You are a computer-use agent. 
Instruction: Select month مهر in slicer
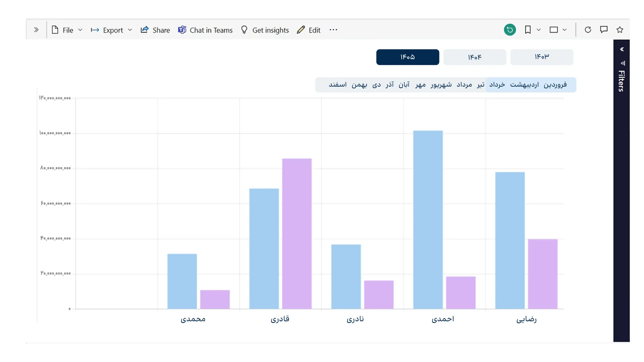[x=420, y=85]
